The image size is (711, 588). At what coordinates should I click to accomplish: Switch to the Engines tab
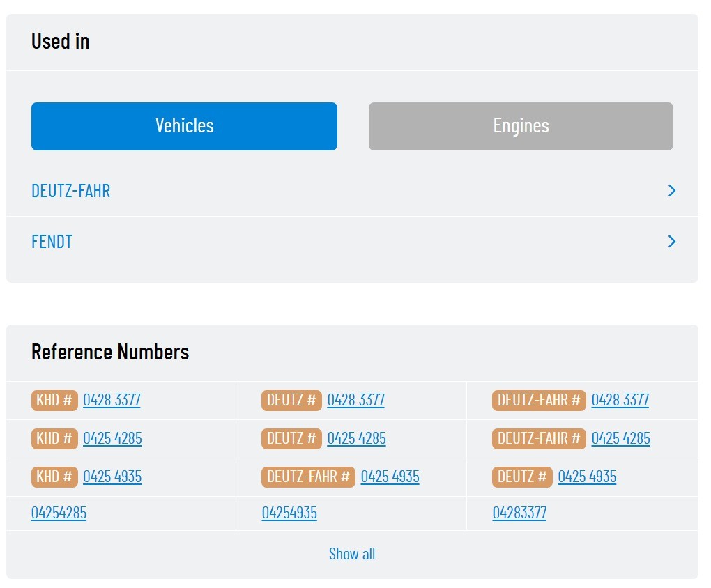[x=521, y=126]
